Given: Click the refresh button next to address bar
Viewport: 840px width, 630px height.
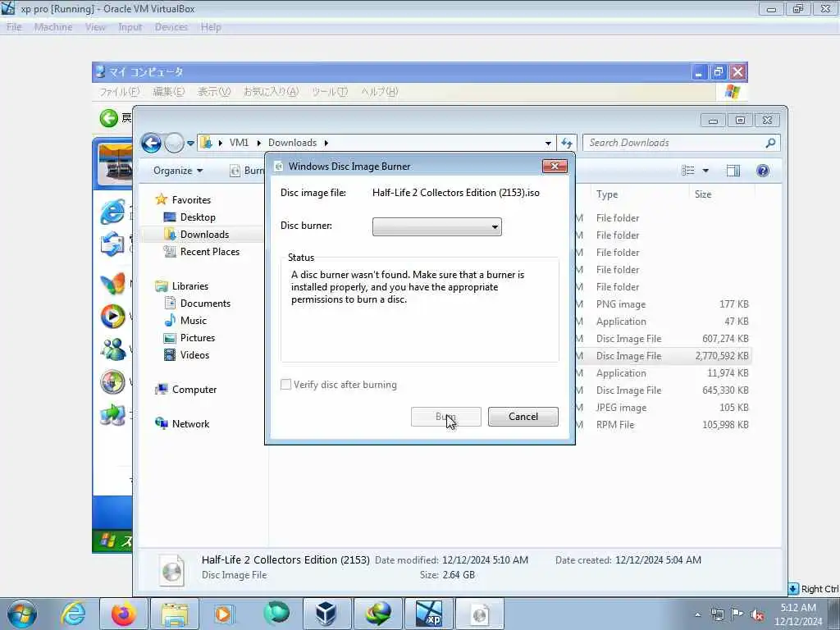Looking at the screenshot, I should click(x=567, y=143).
